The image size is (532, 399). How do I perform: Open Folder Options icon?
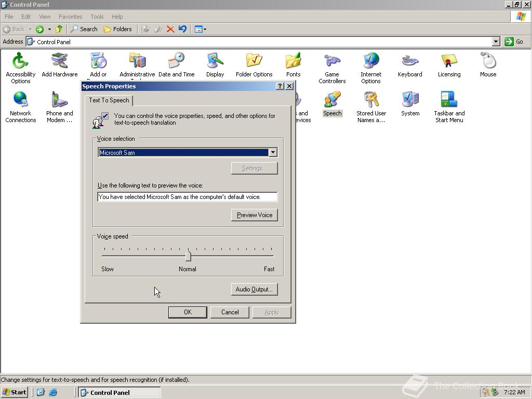(x=254, y=65)
